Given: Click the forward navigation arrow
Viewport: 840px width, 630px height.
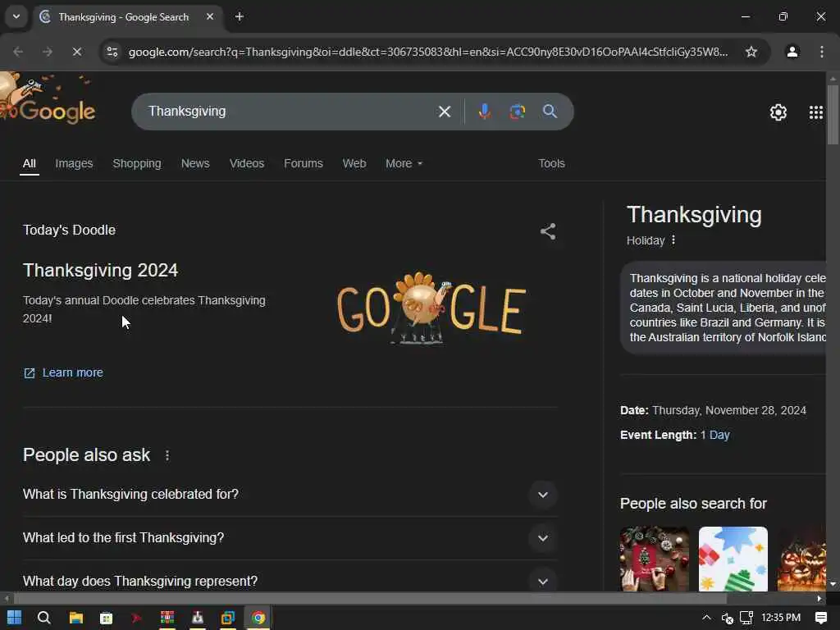Looking at the screenshot, I should (47, 52).
